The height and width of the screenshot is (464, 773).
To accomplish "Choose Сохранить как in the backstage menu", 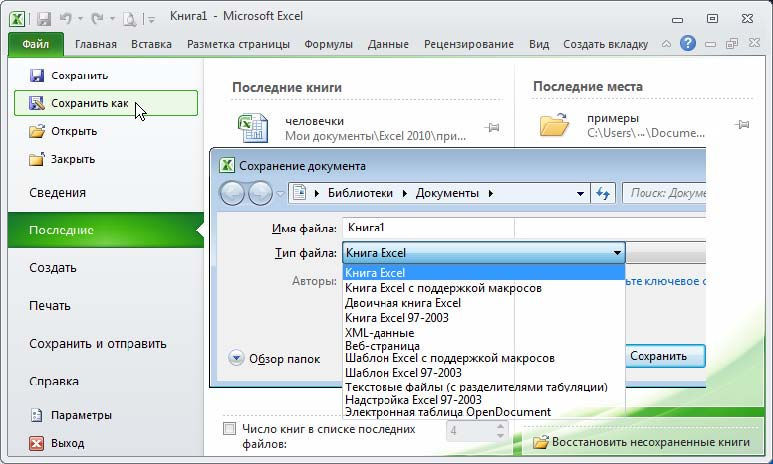I will (105, 103).
